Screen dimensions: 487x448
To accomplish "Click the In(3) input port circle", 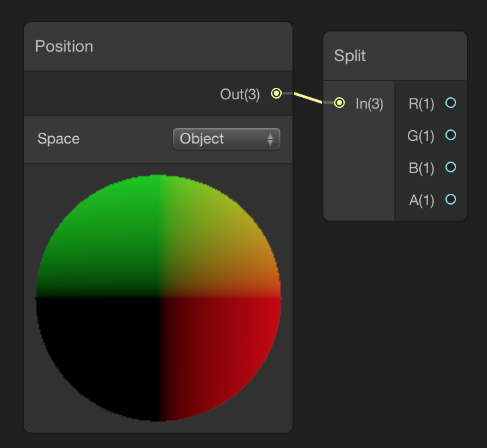I will coord(339,103).
